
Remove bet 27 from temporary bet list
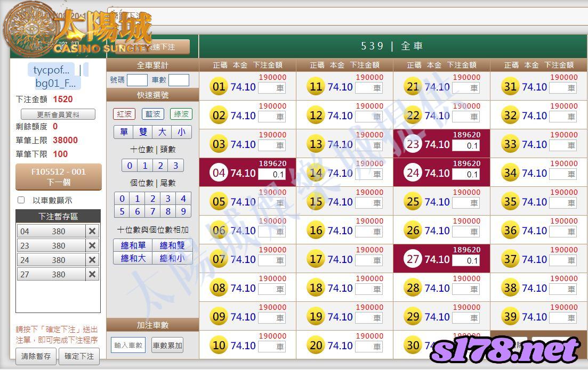click(92, 275)
